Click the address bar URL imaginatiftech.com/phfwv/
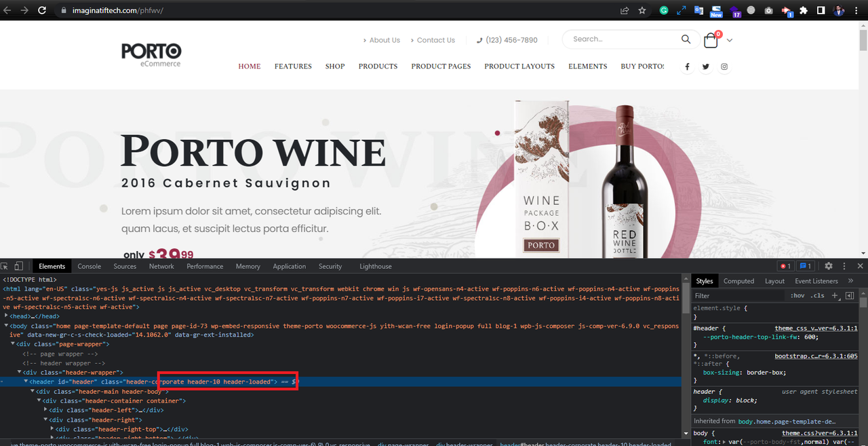Viewport: 868px width, 446px height. 117,11
